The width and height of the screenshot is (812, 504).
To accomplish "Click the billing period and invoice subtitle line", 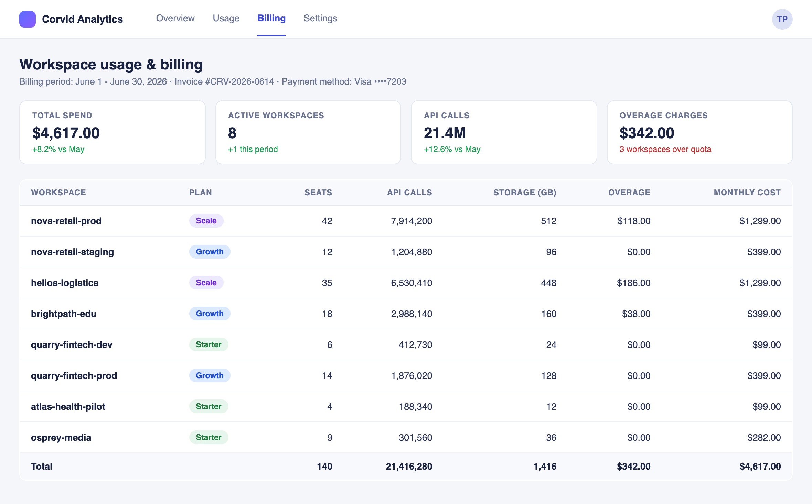I will 213,81.
